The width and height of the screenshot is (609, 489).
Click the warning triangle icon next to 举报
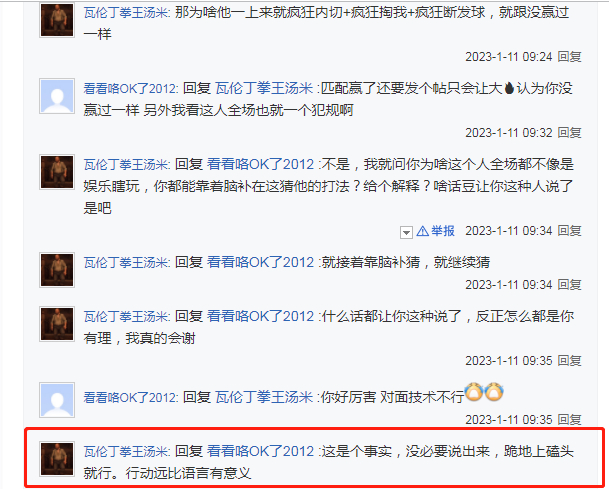[x=423, y=231]
